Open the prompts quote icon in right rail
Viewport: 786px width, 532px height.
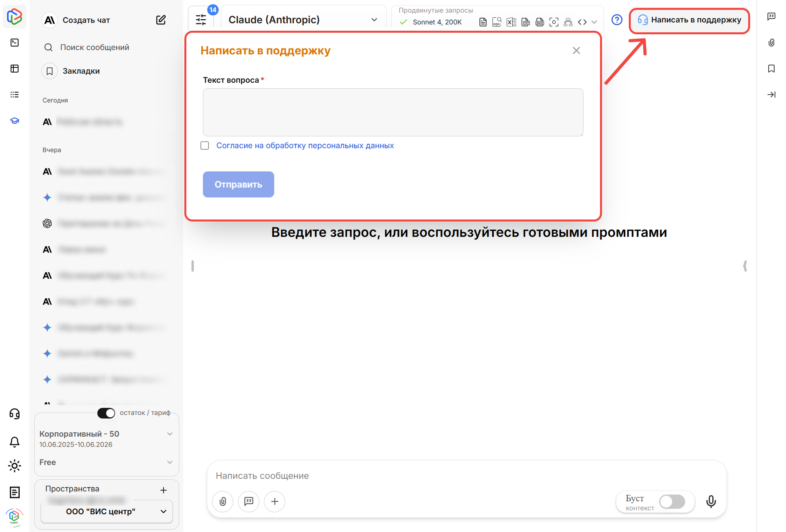coord(771,17)
